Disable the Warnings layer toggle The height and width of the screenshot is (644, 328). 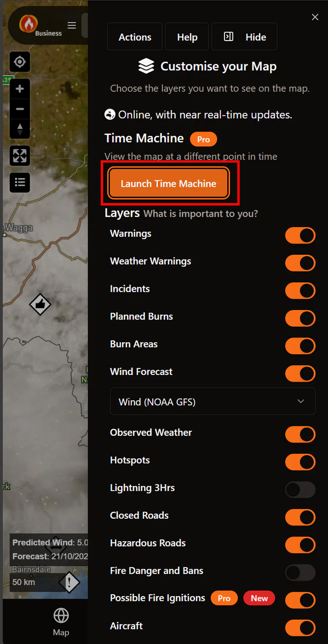pyautogui.click(x=300, y=235)
